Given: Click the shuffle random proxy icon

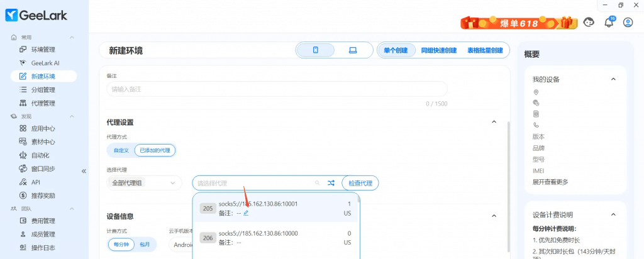Looking at the screenshot, I should (331, 183).
